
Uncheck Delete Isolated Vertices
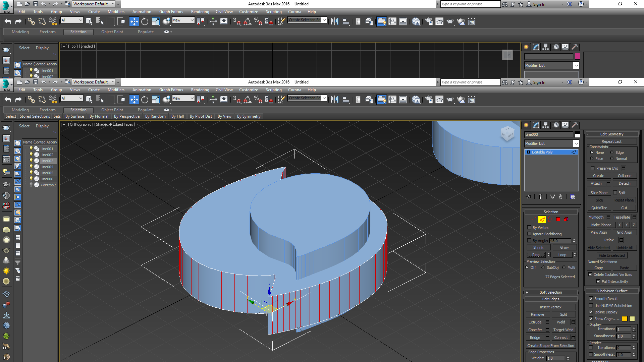590,275
